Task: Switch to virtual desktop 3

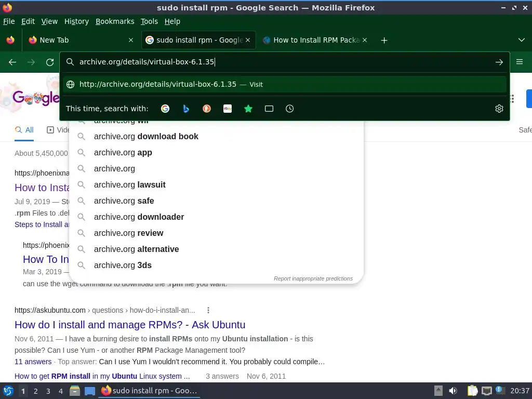Action: click(x=48, y=391)
